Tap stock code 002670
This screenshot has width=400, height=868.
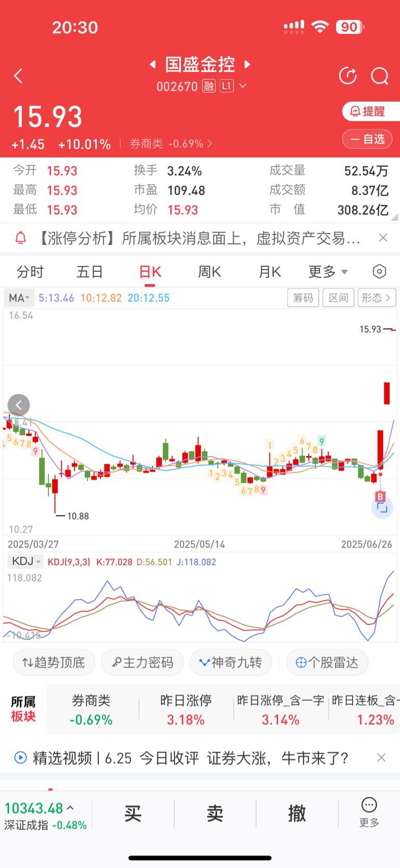(x=177, y=87)
